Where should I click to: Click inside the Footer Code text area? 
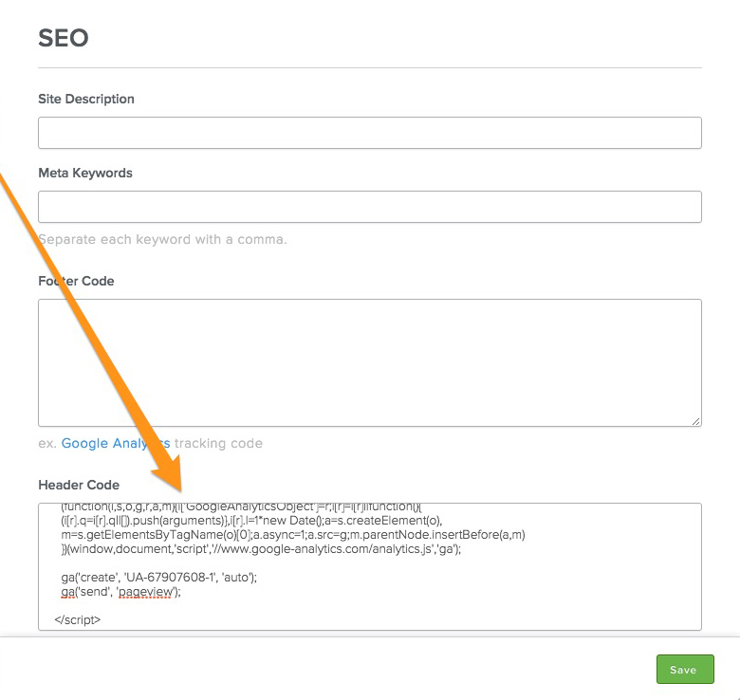[x=369, y=362]
